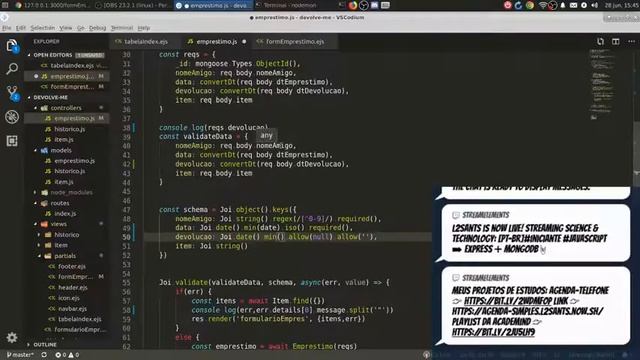Click the agenda-simples.l2sants.now.sh link
The image size is (640, 360).
[x=527, y=311]
